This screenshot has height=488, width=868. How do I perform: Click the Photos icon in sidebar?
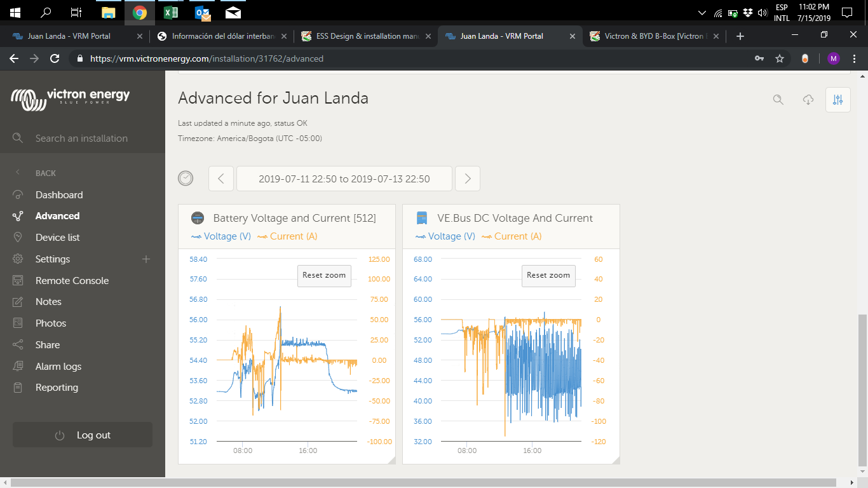(x=18, y=323)
